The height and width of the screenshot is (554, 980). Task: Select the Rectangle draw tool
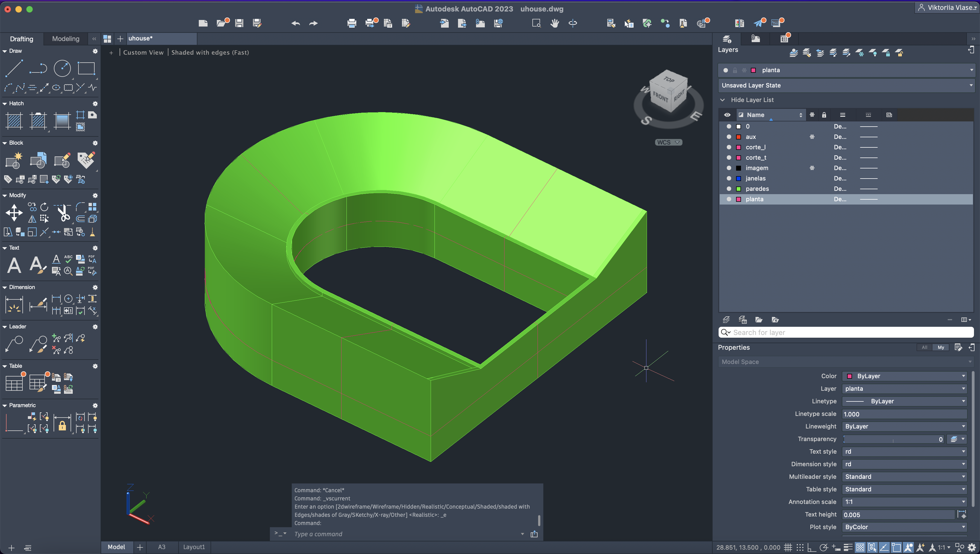pos(86,68)
